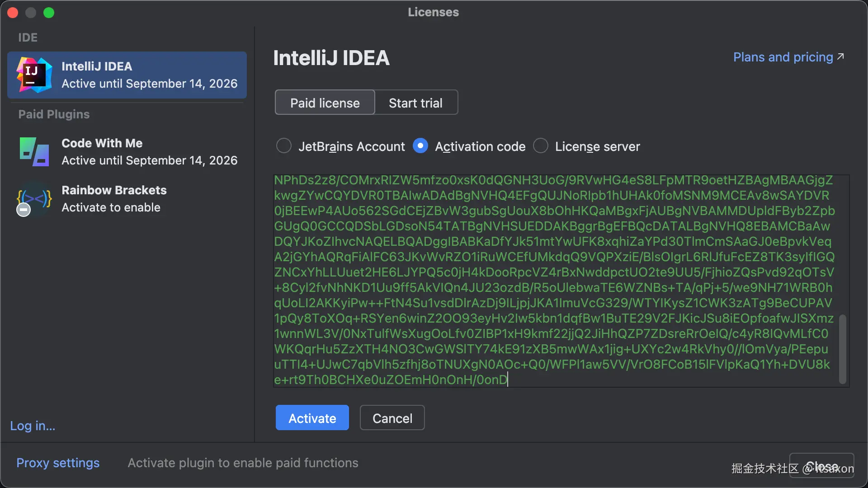
Task: Click the yellow minimize window button
Action: coord(31,13)
